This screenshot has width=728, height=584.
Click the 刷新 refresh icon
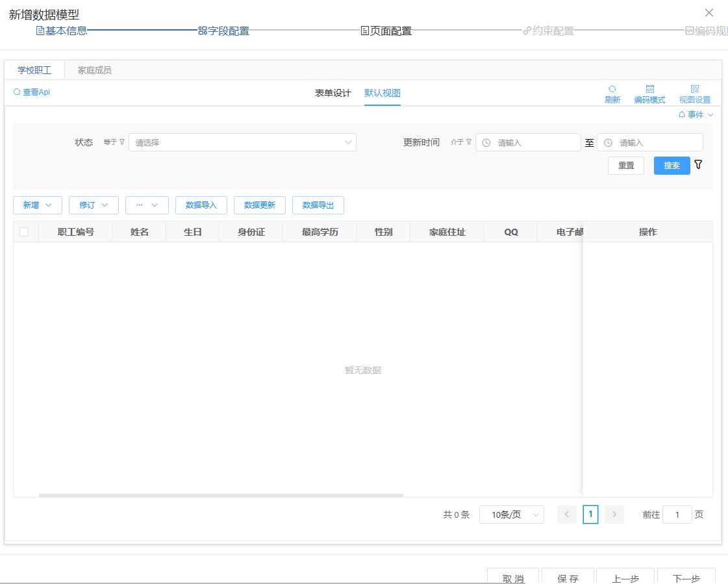[x=612, y=90]
